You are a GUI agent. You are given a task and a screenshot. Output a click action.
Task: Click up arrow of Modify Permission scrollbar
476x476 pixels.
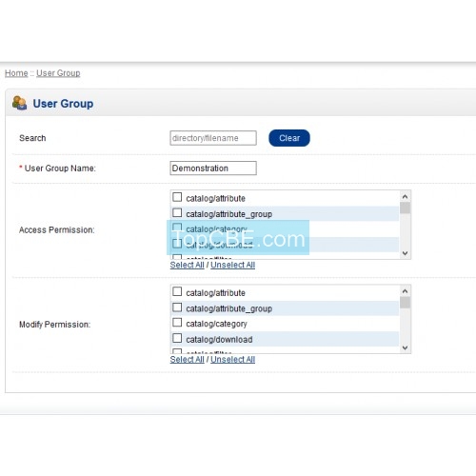[405, 291]
